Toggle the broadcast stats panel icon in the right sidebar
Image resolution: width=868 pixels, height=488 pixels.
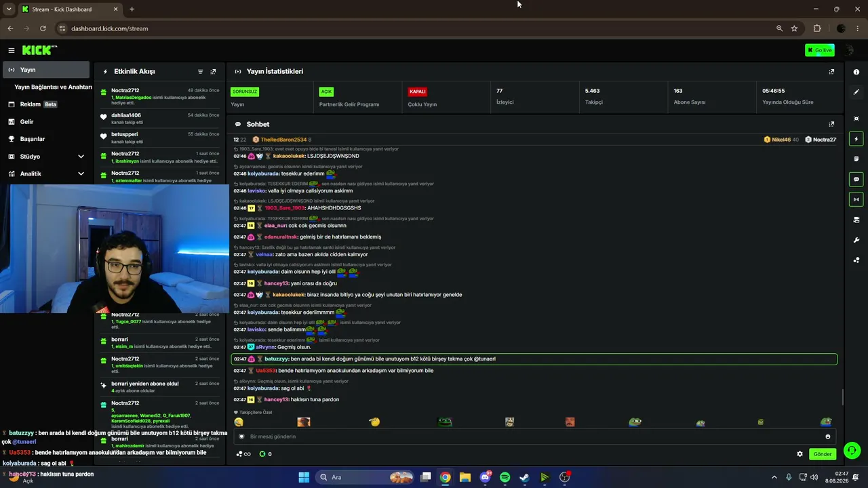click(856, 199)
